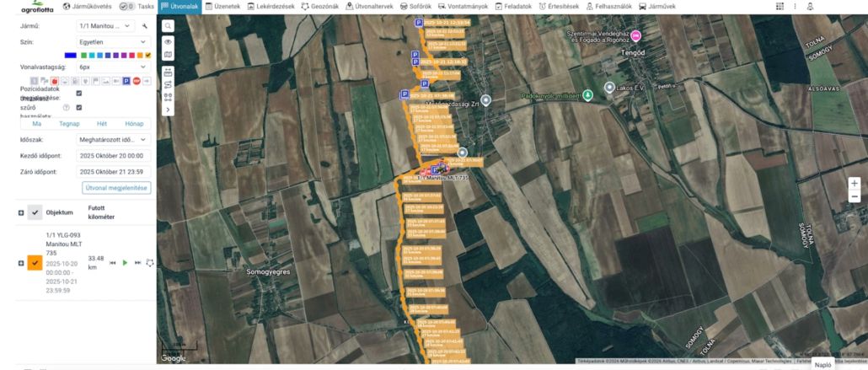Open the map layers icon
Screen dimensions: 868x370
tap(168, 55)
